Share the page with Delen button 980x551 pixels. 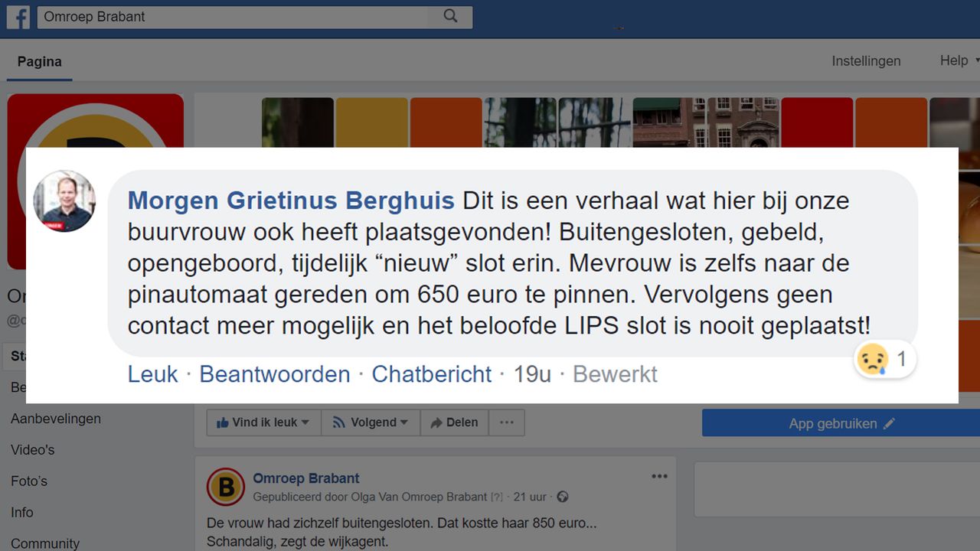454,422
